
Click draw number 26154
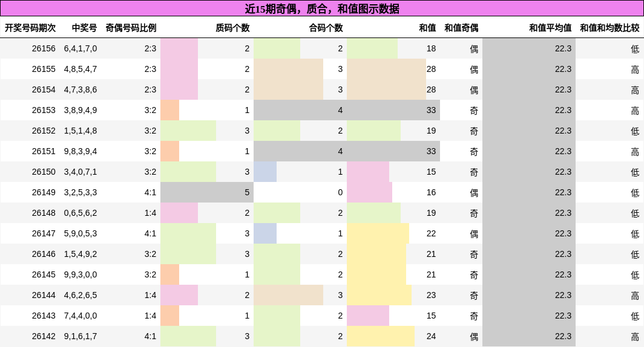[44, 89]
